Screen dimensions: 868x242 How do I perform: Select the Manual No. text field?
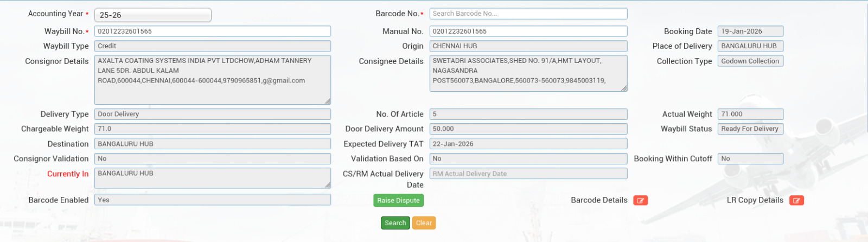pyautogui.click(x=528, y=31)
